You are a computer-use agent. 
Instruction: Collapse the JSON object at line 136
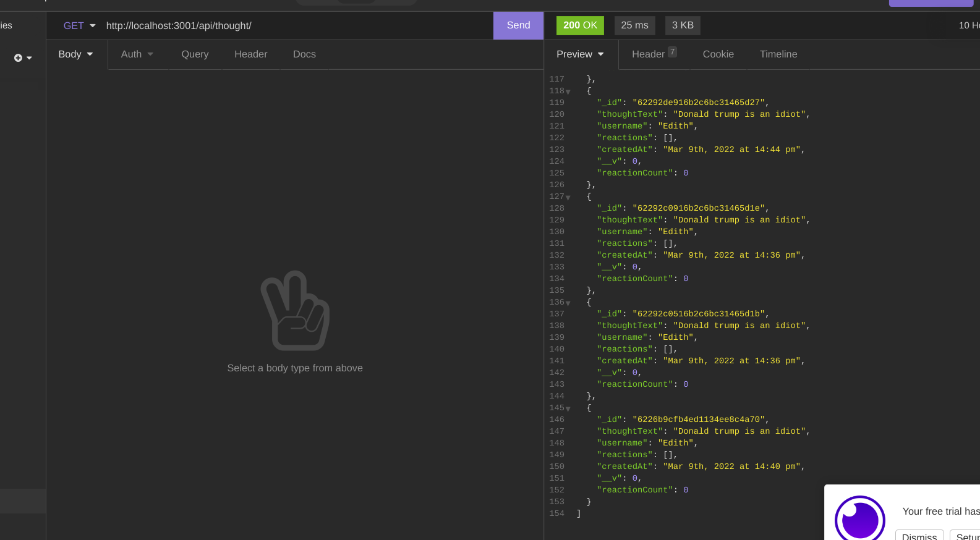(x=568, y=303)
